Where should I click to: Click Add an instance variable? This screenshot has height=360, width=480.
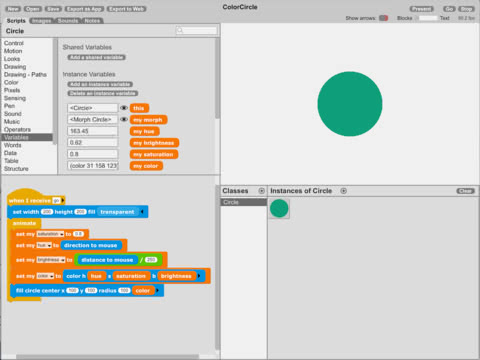point(100,84)
